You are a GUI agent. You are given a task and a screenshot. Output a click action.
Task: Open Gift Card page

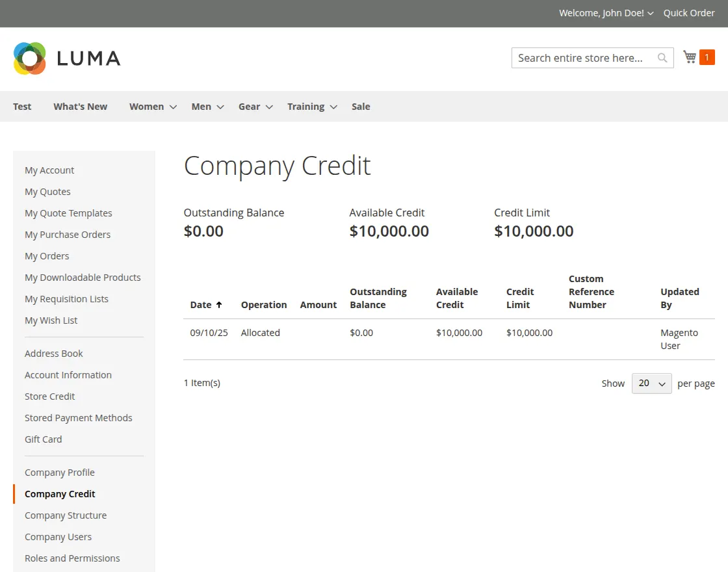pyautogui.click(x=43, y=439)
